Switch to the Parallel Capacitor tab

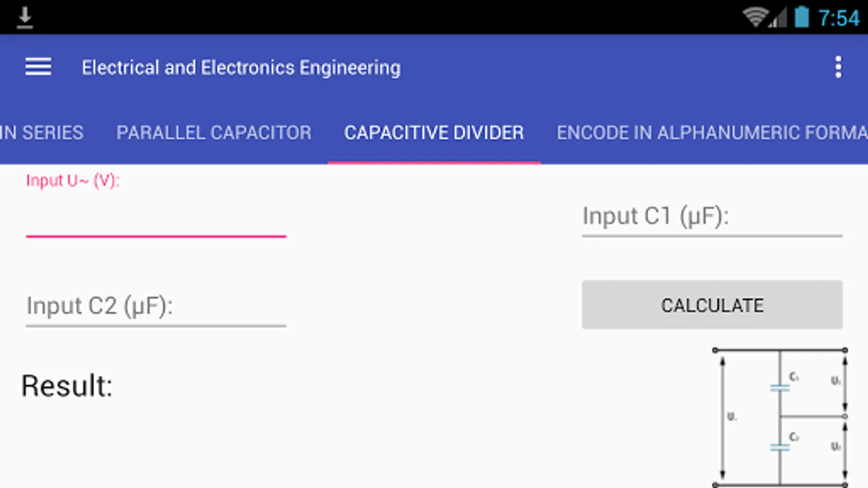[214, 133]
